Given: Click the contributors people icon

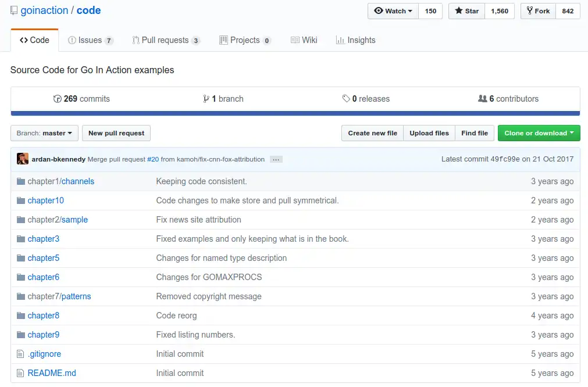Looking at the screenshot, I should tap(482, 99).
